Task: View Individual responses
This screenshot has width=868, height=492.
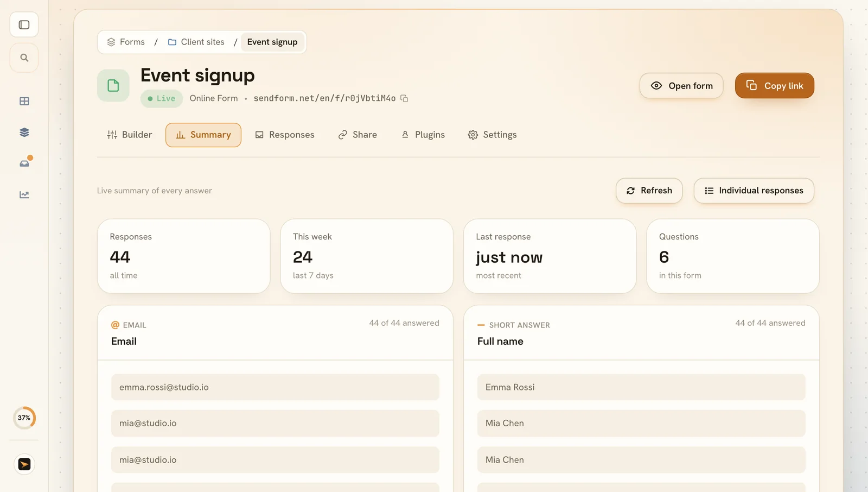Action: 754,191
